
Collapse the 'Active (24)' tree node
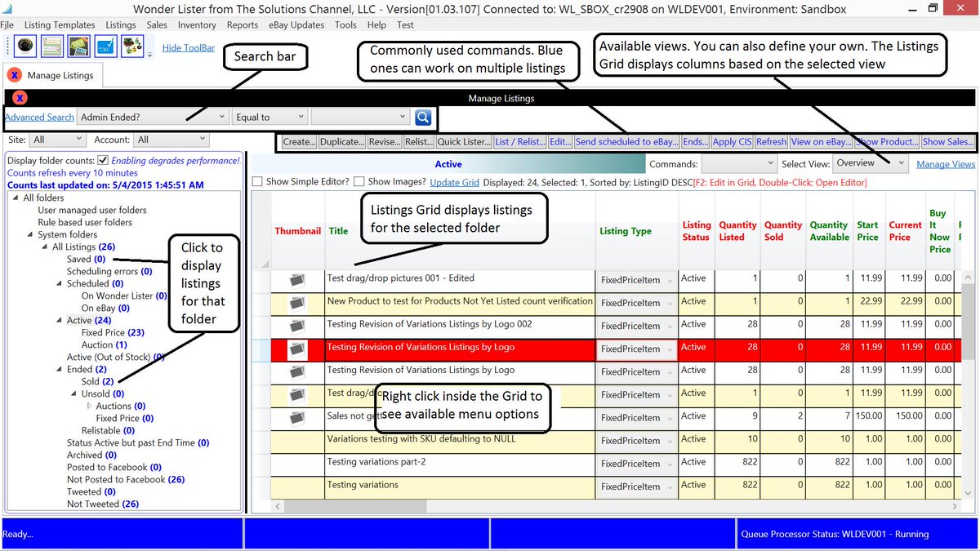[x=60, y=321]
